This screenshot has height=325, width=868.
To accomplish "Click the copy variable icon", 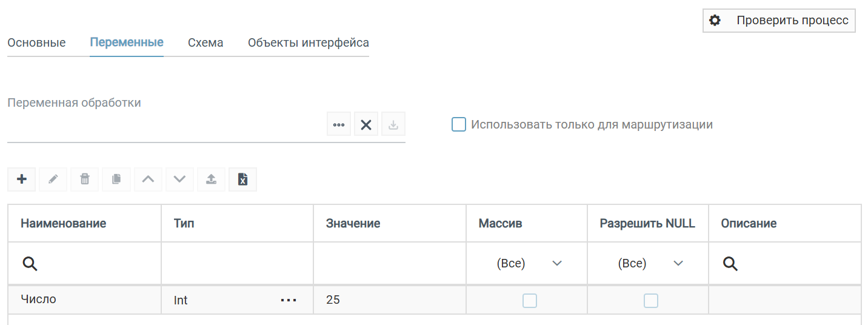I will pos(116,179).
